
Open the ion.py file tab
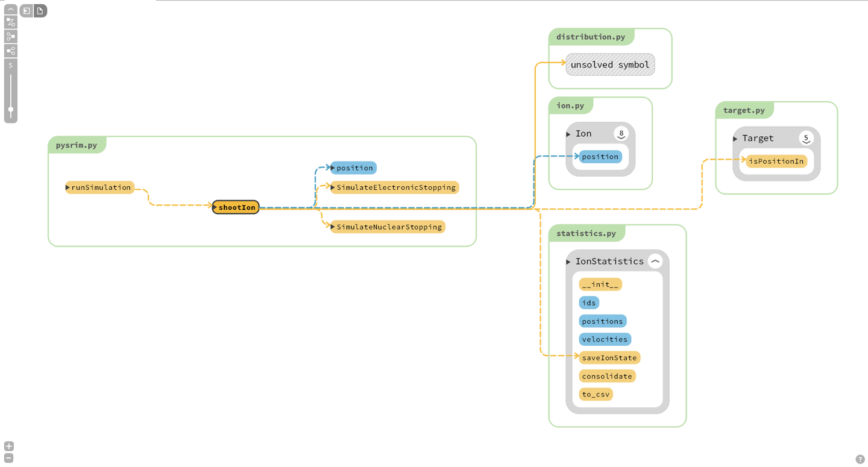point(570,105)
